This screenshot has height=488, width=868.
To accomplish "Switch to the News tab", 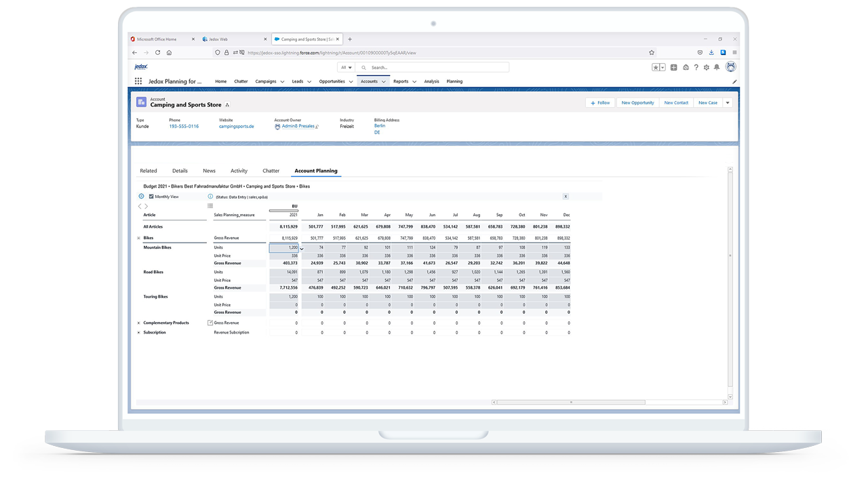I will [209, 171].
